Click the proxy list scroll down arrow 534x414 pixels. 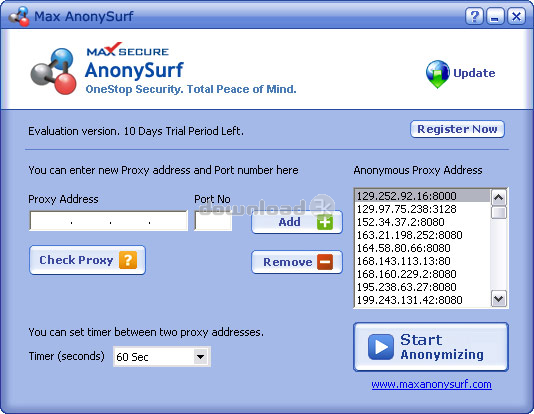[x=499, y=299]
